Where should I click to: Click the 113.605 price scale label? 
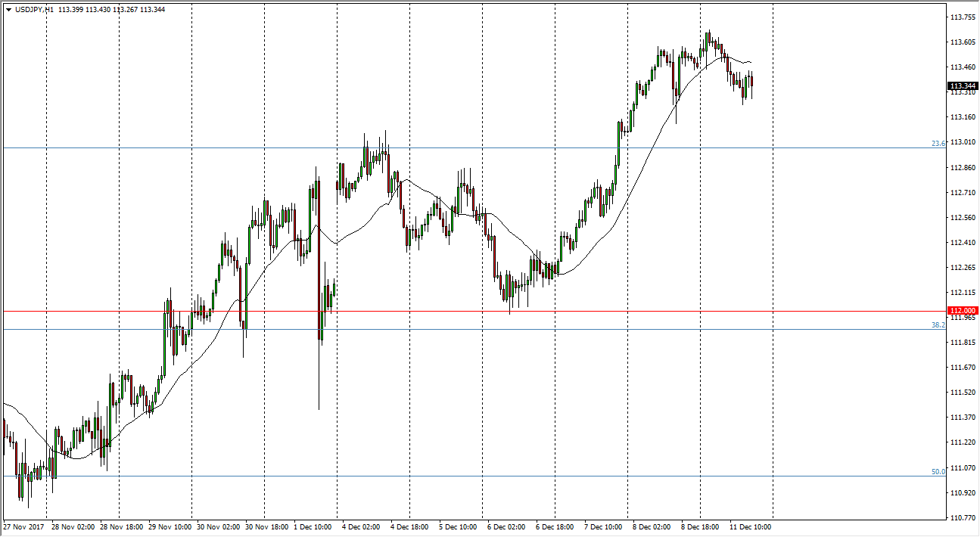pos(962,42)
